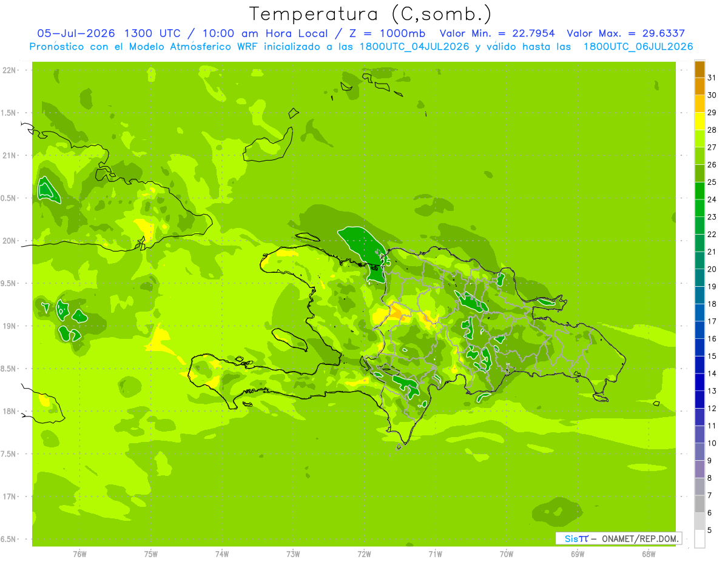This screenshot has width=728, height=562.
Task: Pick the lime legend band between 27 and 28
Action: click(x=699, y=139)
